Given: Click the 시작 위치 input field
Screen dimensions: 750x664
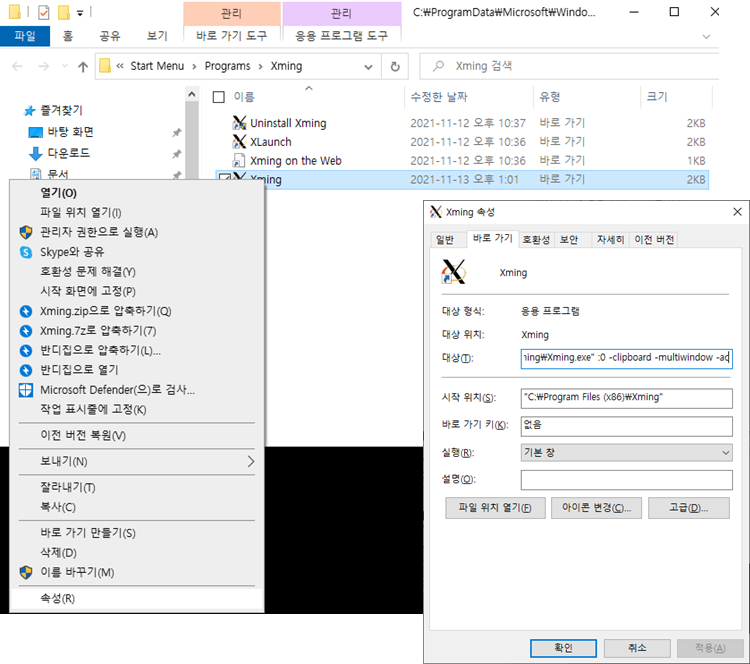Looking at the screenshot, I should tap(626, 398).
